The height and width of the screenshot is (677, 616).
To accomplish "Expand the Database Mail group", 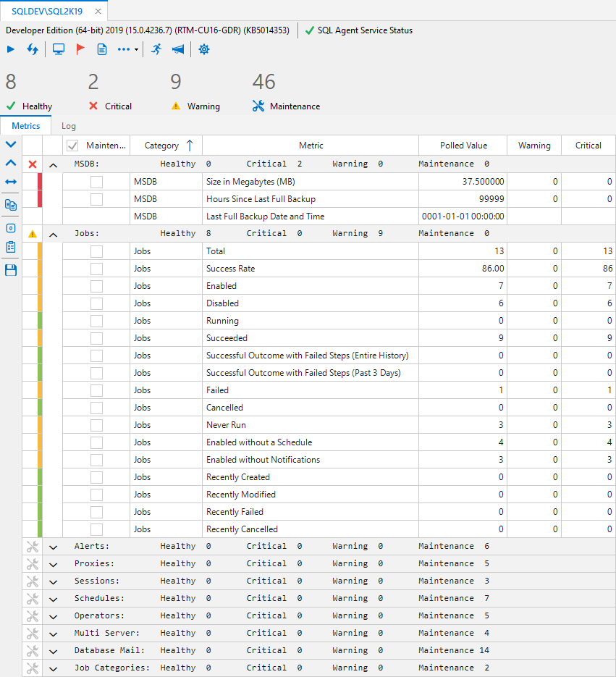I will click(x=53, y=651).
